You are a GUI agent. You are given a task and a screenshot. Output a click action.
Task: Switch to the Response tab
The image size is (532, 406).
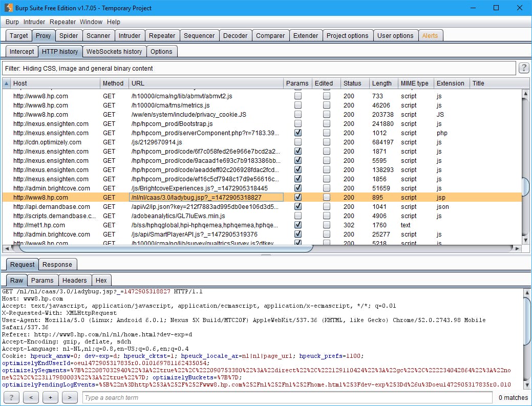[57, 264]
